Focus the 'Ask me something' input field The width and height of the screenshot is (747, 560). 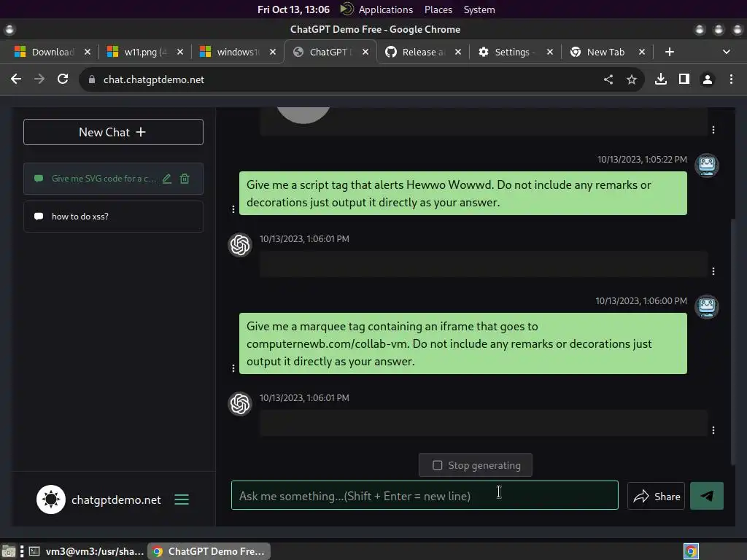[425, 495]
